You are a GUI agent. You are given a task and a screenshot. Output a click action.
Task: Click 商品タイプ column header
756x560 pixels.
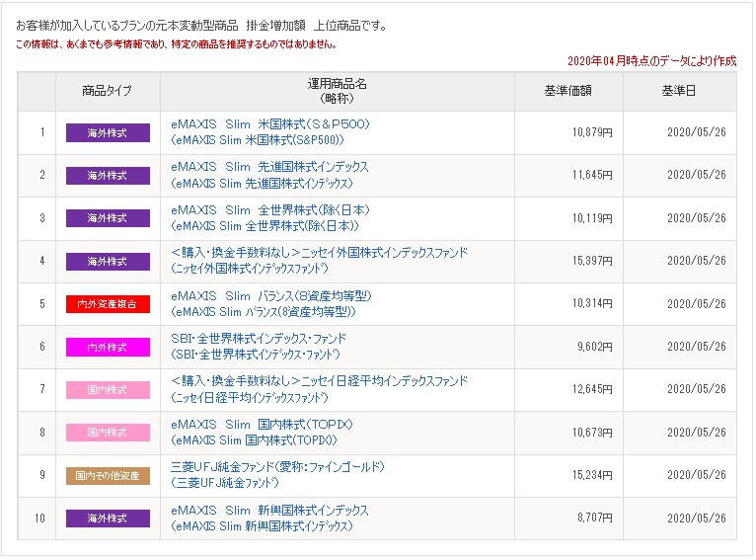pos(107,91)
